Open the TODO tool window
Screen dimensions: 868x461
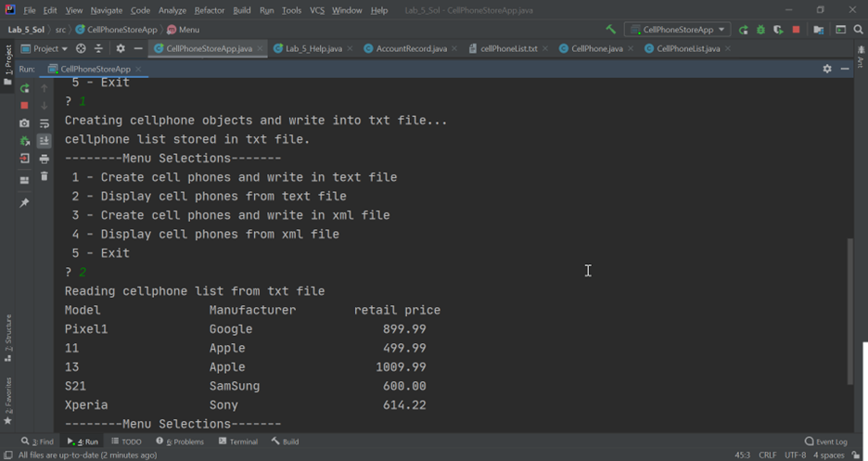(x=126, y=442)
